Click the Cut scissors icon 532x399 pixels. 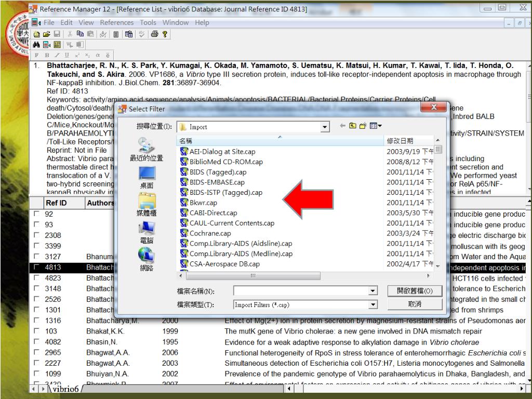pyautogui.click(x=70, y=34)
